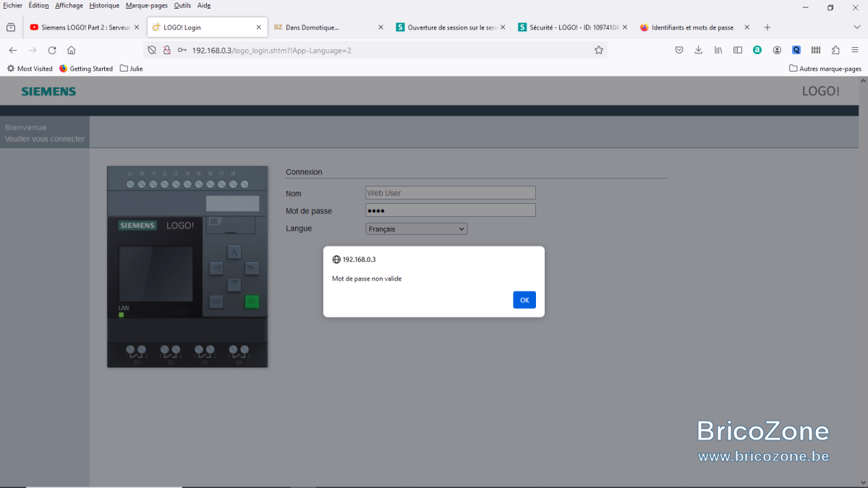Click the tracking protection shield icon

[152, 50]
